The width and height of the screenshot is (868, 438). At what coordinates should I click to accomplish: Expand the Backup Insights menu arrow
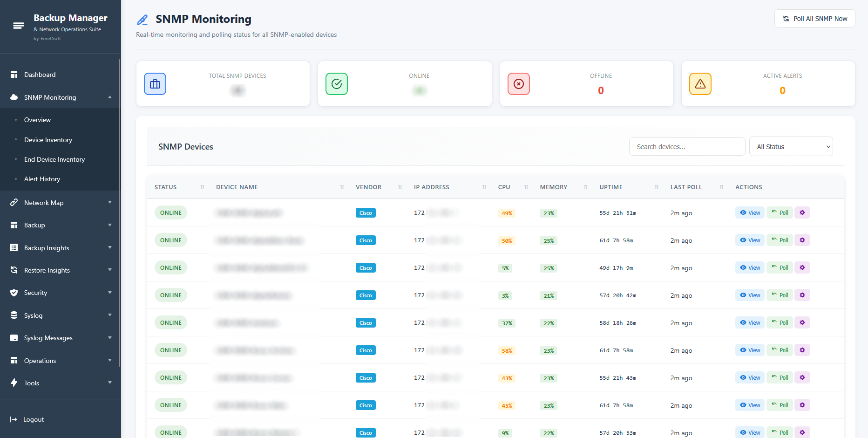coord(110,247)
